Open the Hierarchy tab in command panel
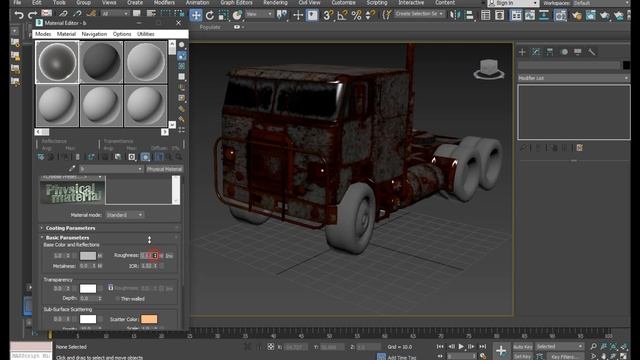The width and height of the screenshot is (640, 360). (x=550, y=52)
